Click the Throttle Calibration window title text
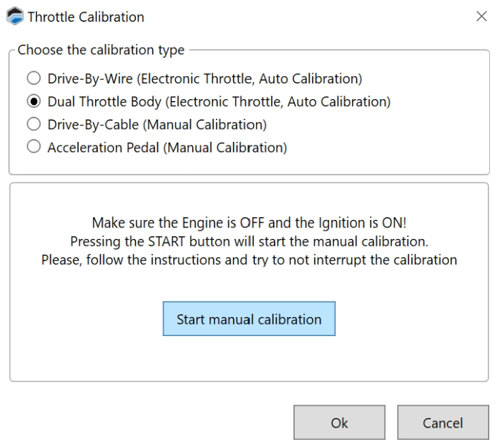This screenshot has width=496, height=448. (x=86, y=17)
